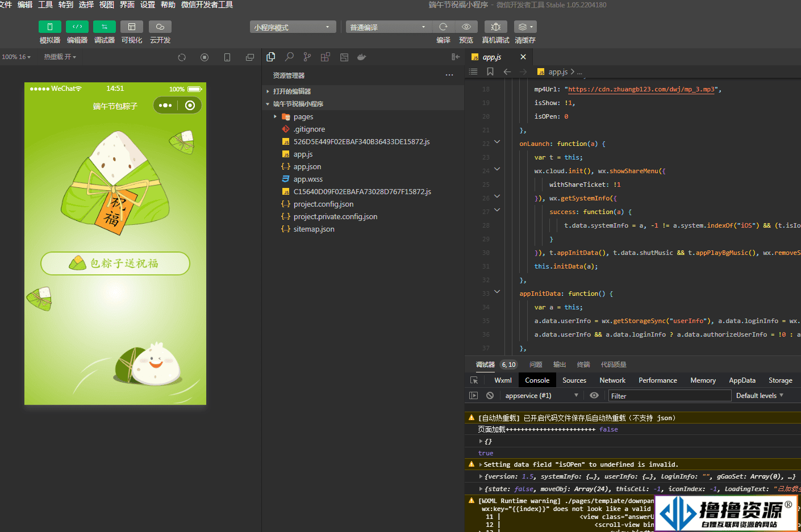Open the Cloud Development (云开发) button

point(160,27)
